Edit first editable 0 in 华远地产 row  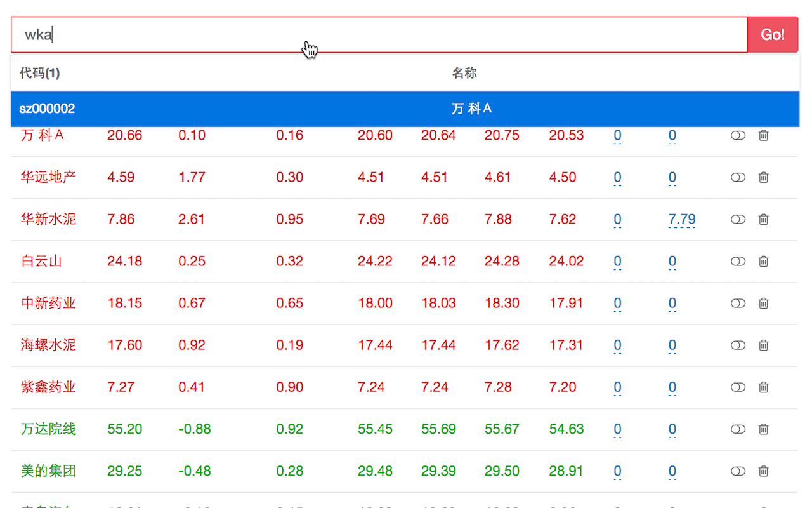click(x=617, y=178)
